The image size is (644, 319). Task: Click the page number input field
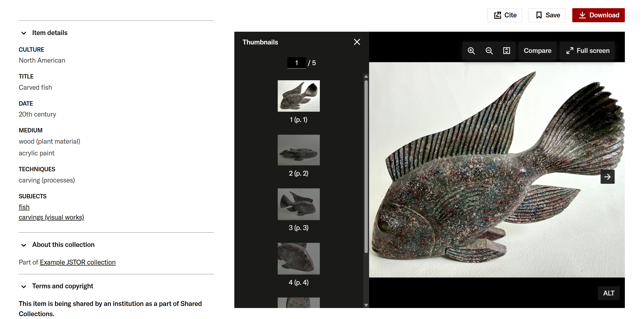(x=297, y=63)
